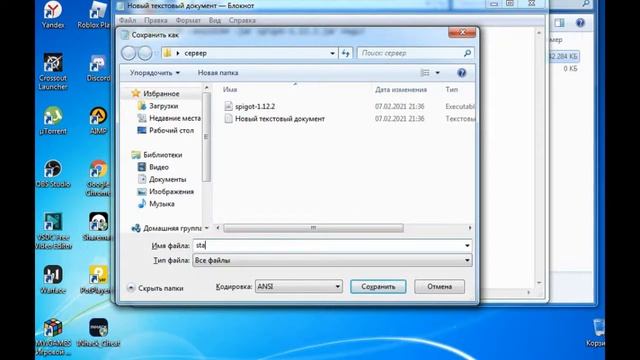Select the PotPlayer desktop icon
Image resolution: width=640 pixels, height=360 pixels.
coord(96,280)
